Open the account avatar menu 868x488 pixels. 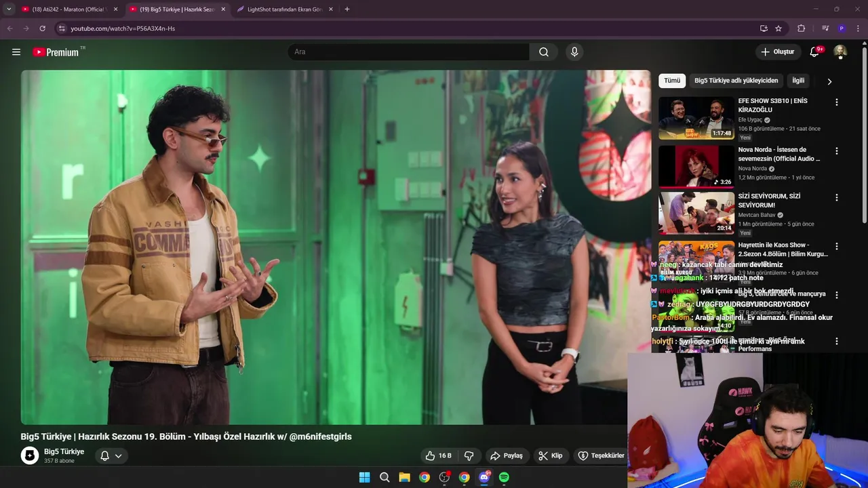pos(840,52)
